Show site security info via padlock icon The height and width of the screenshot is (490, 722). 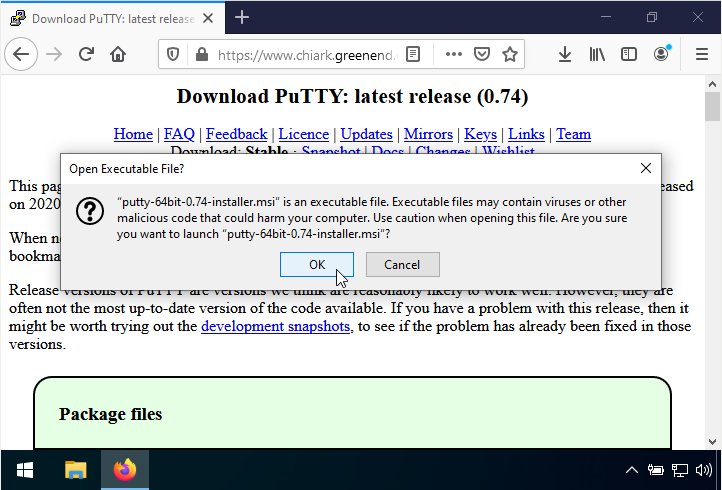pos(201,55)
